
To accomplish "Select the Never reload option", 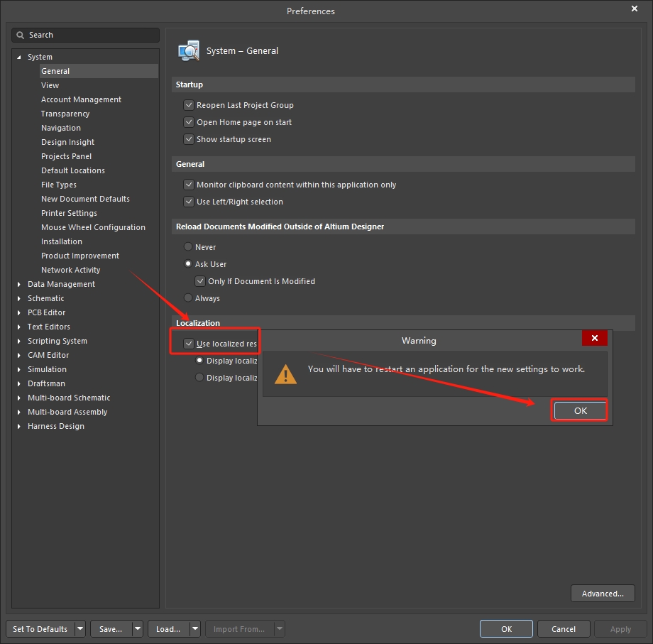I will (188, 247).
